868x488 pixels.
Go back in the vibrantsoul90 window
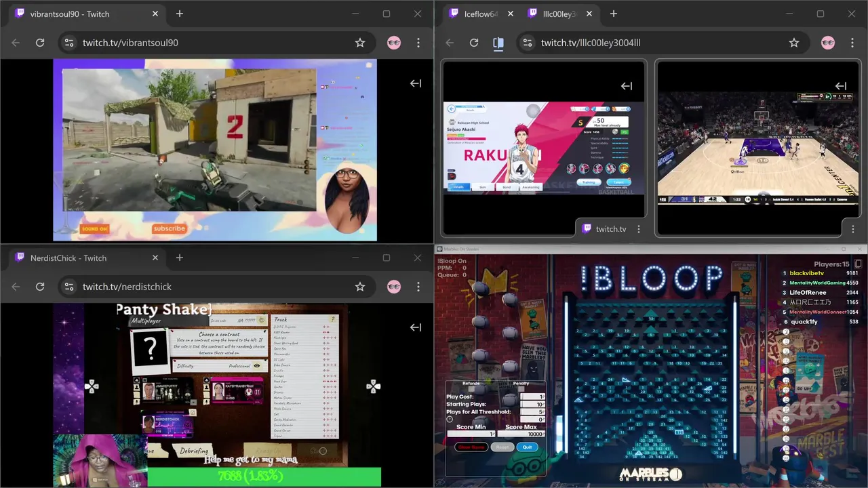click(x=16, y=43)
